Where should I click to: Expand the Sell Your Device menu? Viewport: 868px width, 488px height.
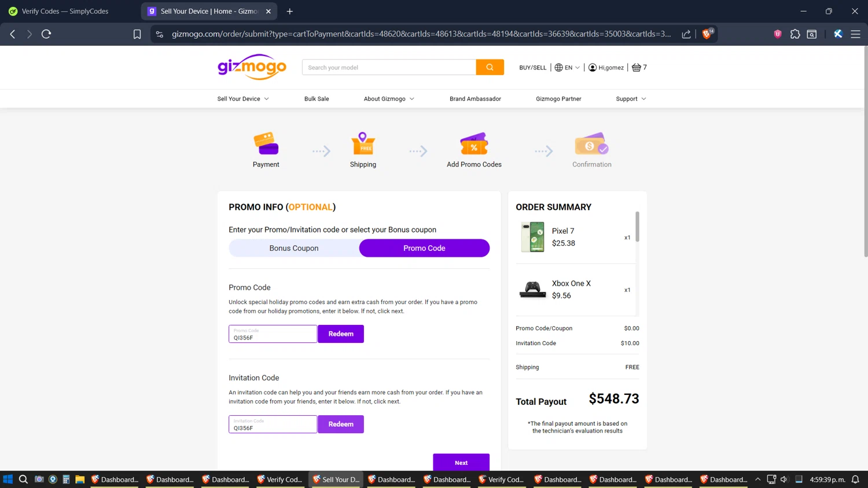tap(243, 99)
